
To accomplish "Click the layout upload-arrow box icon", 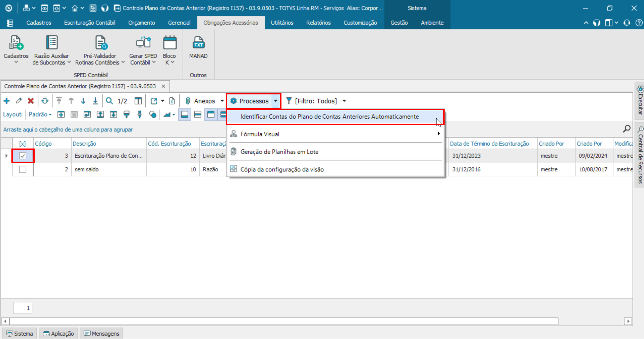I will (100, 115).
